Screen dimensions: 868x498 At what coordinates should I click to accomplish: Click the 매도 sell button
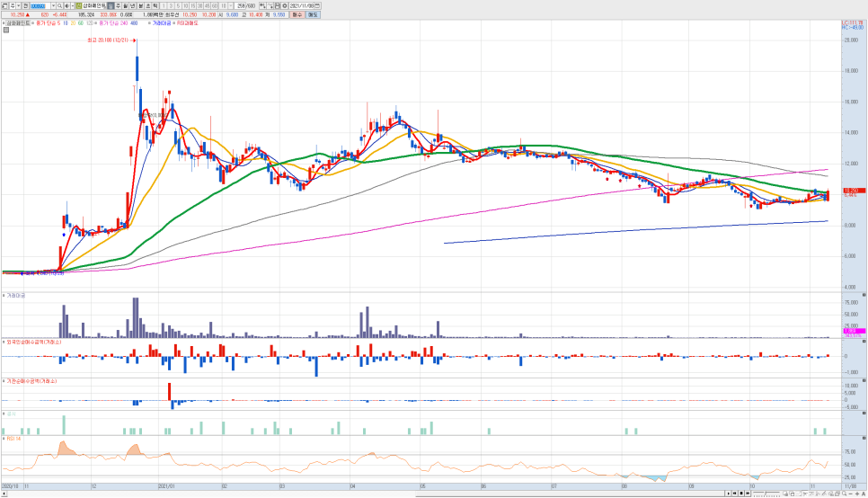click(x=313, y=15)
